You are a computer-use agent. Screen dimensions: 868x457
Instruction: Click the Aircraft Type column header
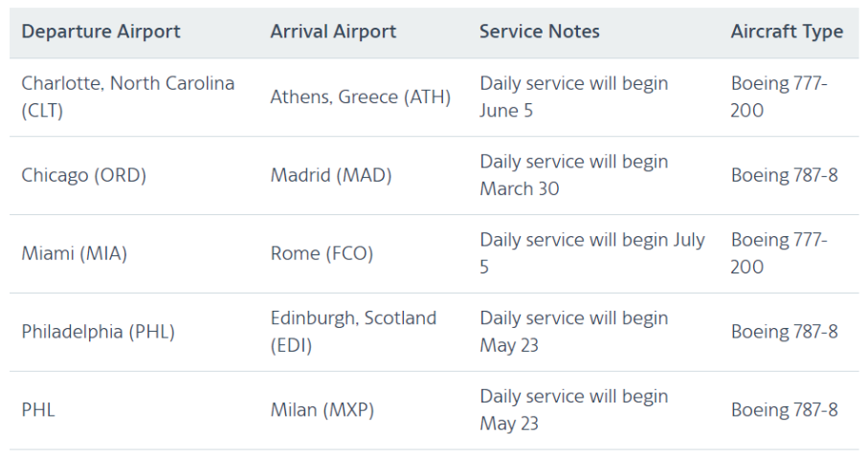tap(787, 32)
